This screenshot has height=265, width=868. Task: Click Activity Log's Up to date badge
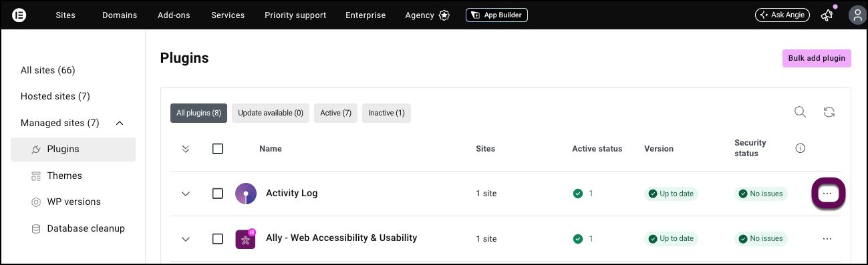671,194
